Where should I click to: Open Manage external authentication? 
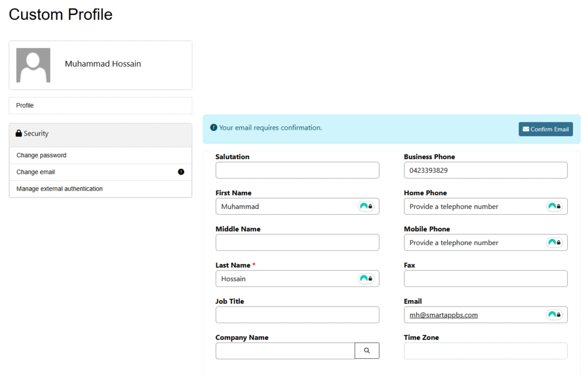(60, 189)
